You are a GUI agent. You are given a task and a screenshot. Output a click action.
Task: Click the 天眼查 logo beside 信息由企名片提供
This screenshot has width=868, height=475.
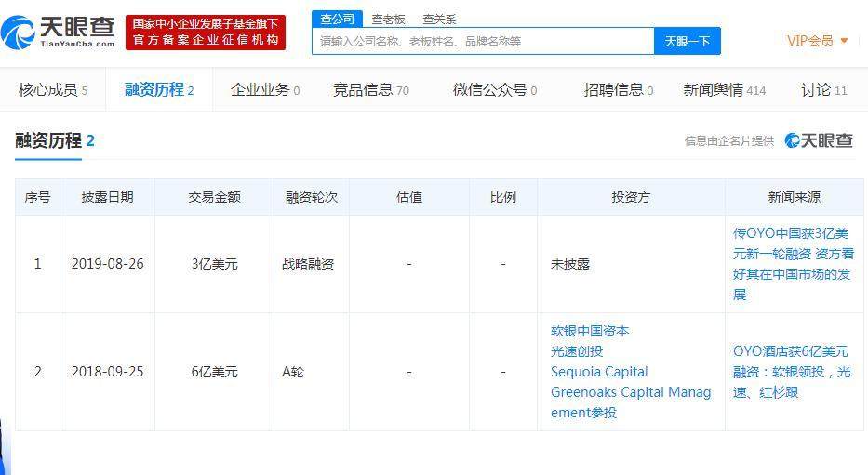pos(818,140)
